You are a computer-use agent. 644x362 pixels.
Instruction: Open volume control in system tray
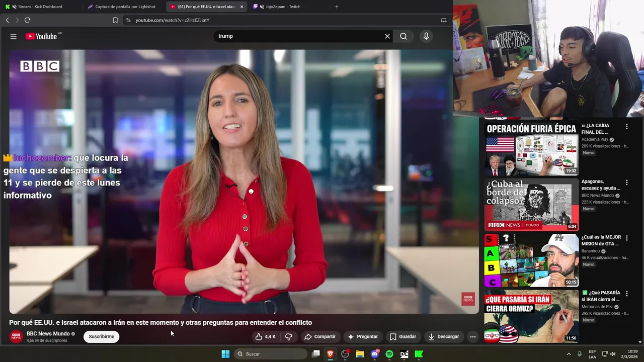613,354
